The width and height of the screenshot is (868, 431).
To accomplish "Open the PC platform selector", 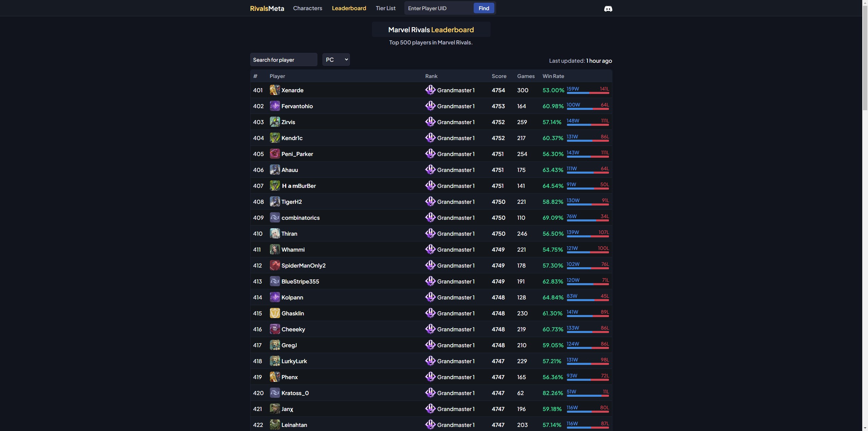I will 336,59.
